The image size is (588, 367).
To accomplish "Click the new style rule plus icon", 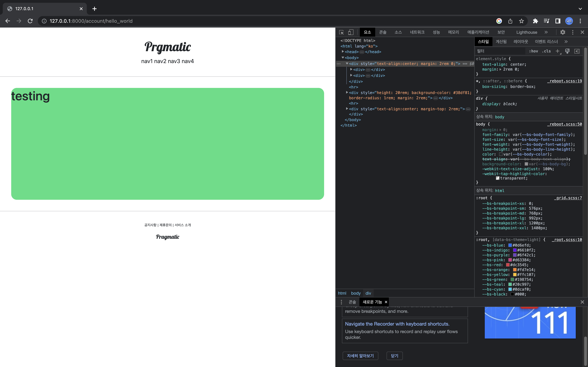I will [x=557, y=51].
